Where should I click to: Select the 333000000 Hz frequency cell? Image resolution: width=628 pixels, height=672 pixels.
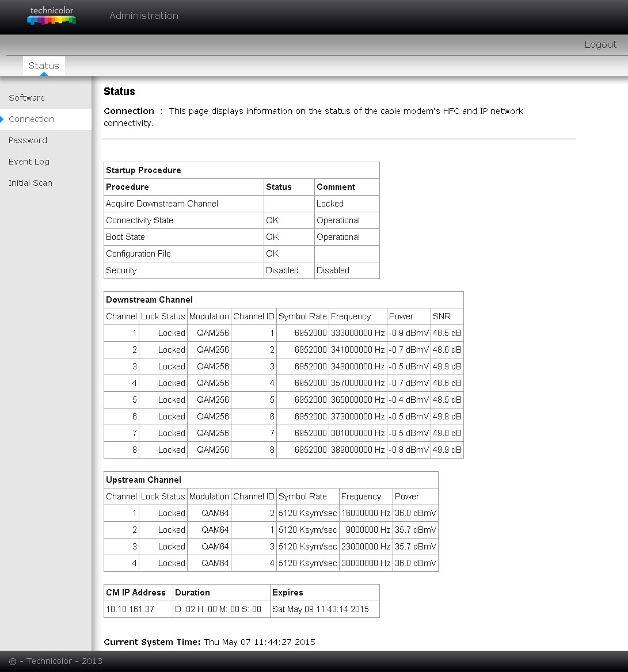357,333
